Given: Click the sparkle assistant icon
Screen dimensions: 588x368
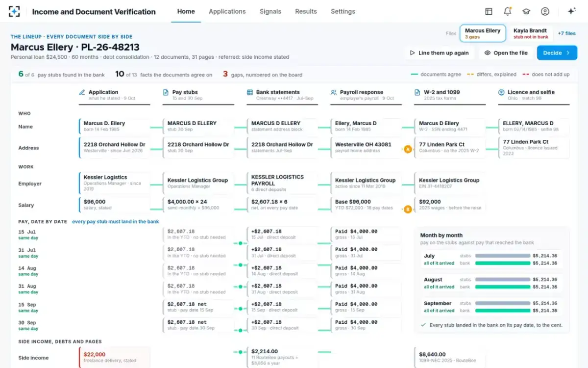Looking at the screenshot, I should pyautogui.click(x=571, y=11).
